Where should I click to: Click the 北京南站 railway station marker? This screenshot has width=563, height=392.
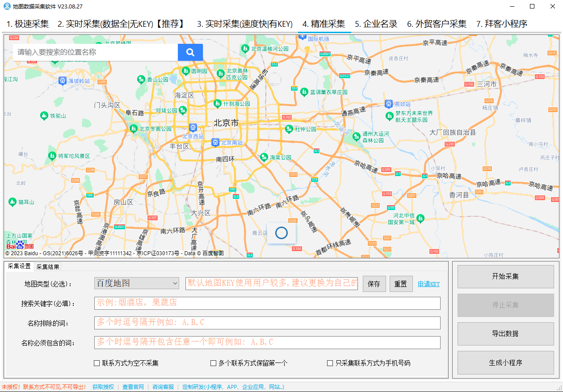[215, 143]
